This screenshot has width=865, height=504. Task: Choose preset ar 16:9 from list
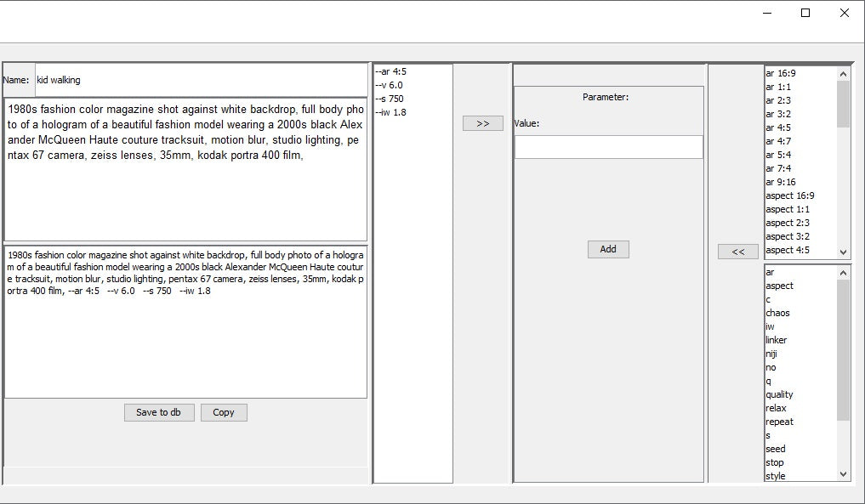781,73
